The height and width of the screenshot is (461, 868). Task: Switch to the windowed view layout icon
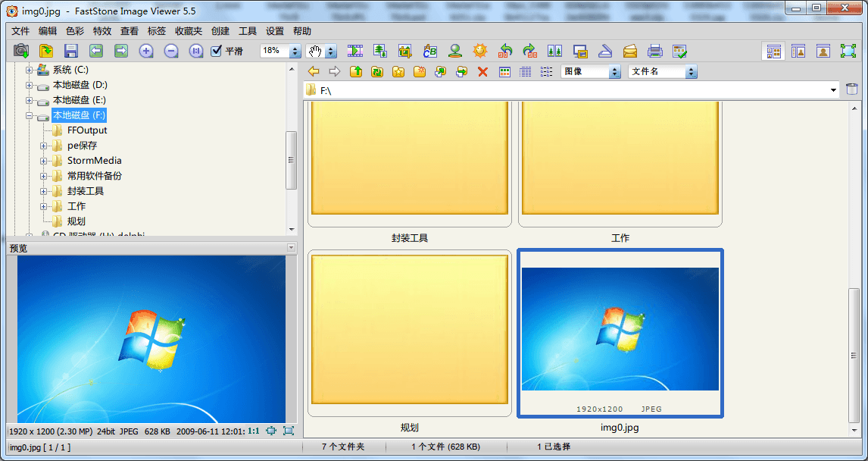[798, 51]
